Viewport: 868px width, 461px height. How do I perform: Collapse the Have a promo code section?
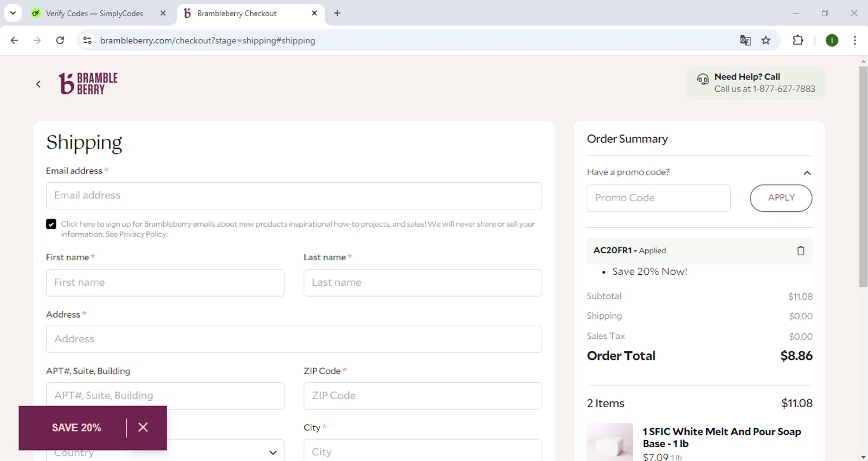(x=807, y=173)
